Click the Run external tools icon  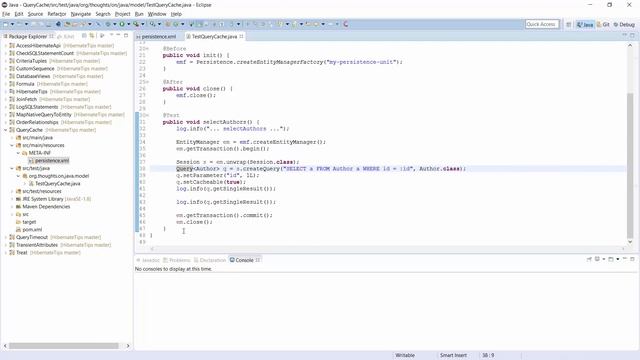pyautogui.click(x=136, y=24)
